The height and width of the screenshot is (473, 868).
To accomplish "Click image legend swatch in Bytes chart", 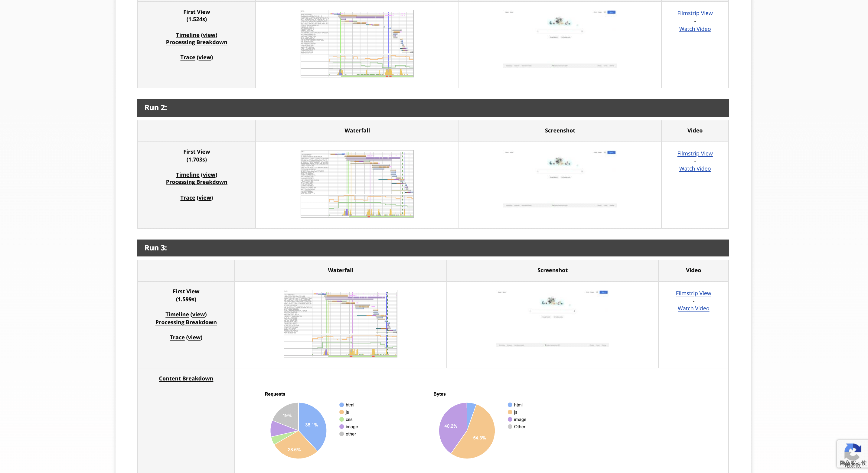I will (510, 419).
